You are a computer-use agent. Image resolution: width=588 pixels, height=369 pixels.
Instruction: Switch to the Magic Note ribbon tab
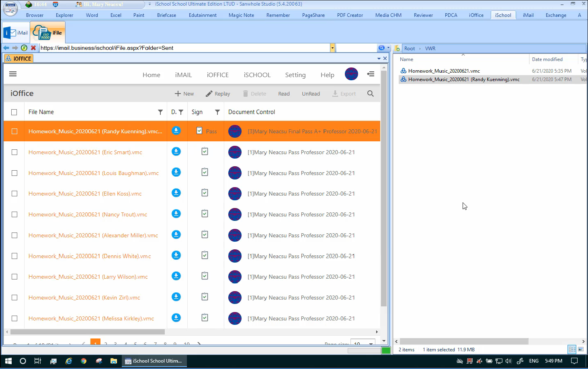coord(241,15)
